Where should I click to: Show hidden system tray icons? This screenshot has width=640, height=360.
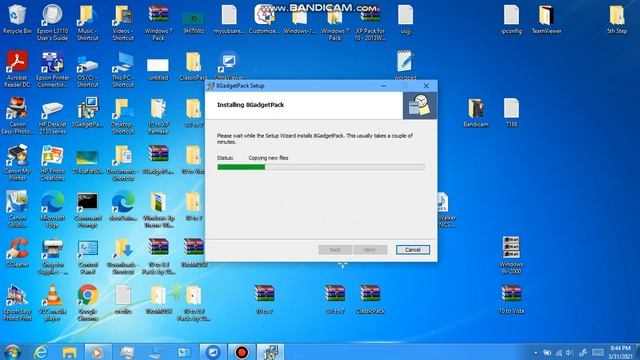pos(535,353)
